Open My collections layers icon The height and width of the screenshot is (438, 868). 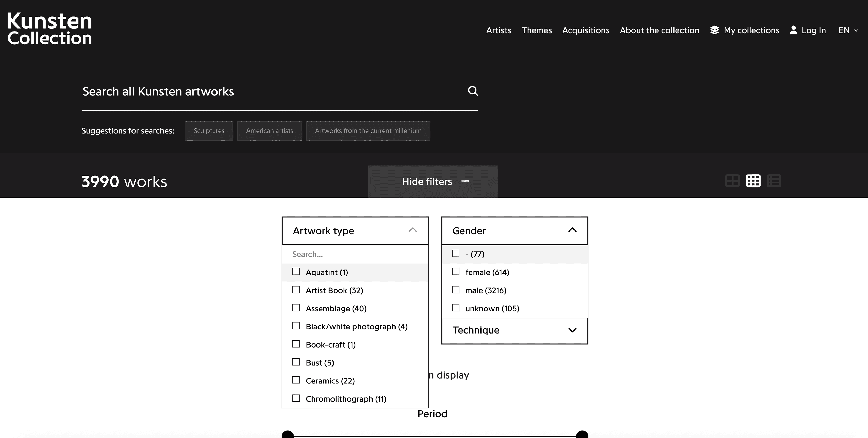[x=714, y=30]
